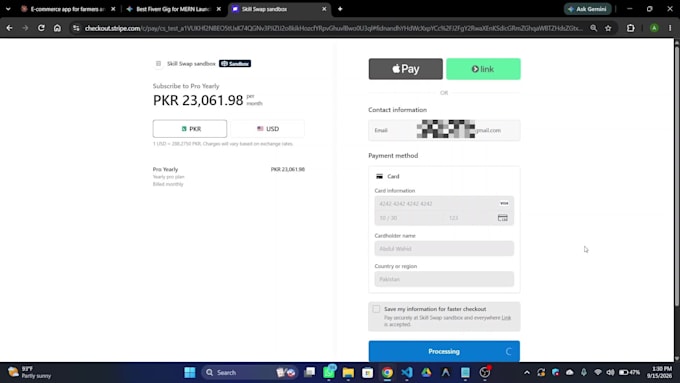Reload the checkout page
Screen dimensions: 680x383
[x=41, y=28]
